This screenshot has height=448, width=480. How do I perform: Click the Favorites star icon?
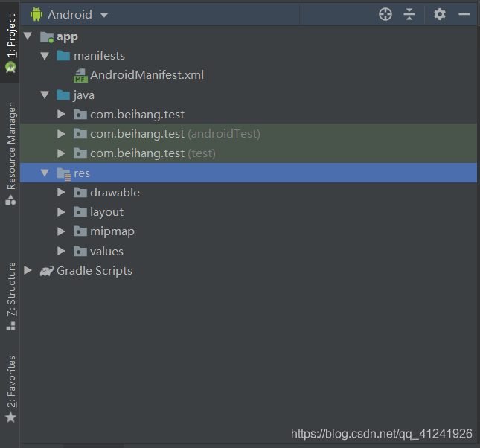(x=10, y=417)
